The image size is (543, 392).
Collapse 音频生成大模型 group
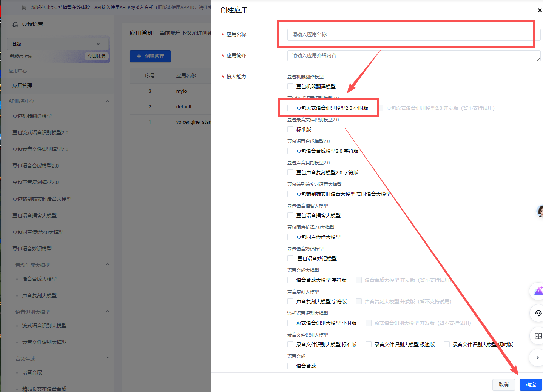[108, 264]
